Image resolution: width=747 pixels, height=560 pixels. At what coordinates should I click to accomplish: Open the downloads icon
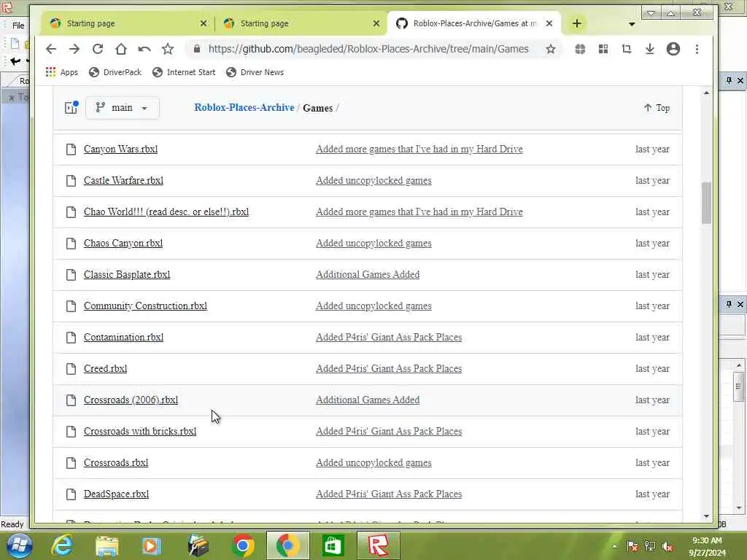(x=650, y=49)
